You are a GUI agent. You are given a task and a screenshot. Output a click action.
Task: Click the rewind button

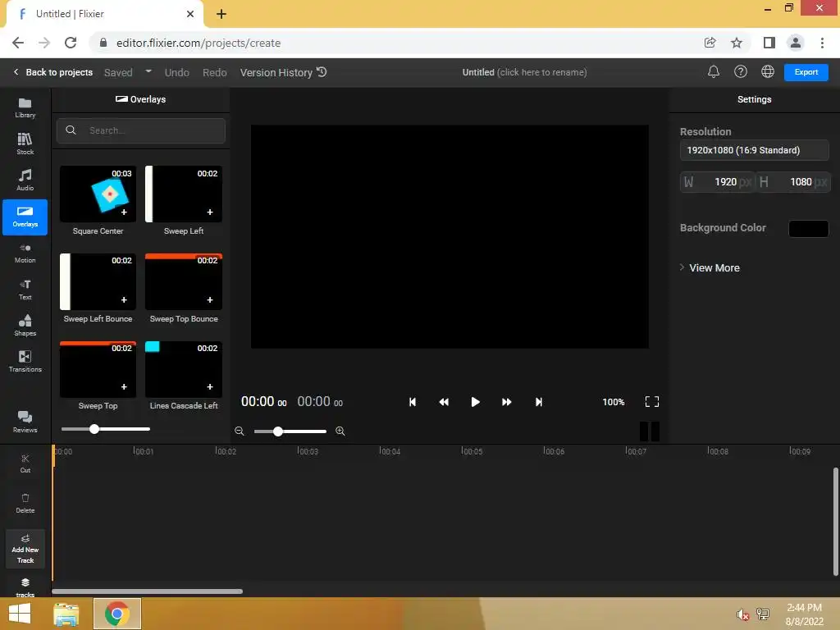[x=444, y=402]
